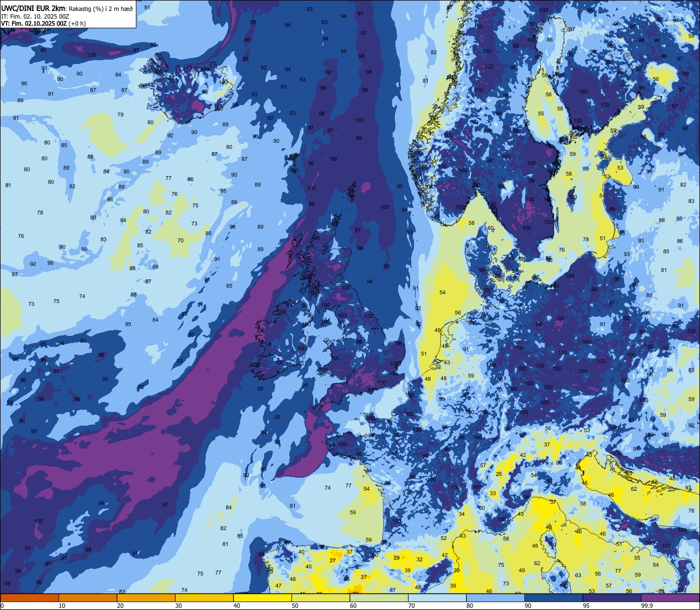Pick the 60–70 yellow-green legend swatch
700x610 pixels.
(x=379, y=597)
